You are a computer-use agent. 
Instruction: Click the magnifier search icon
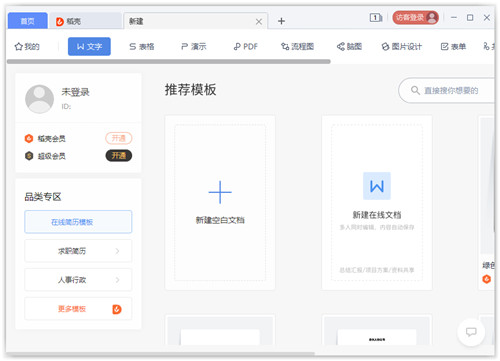tap(415, 90)
